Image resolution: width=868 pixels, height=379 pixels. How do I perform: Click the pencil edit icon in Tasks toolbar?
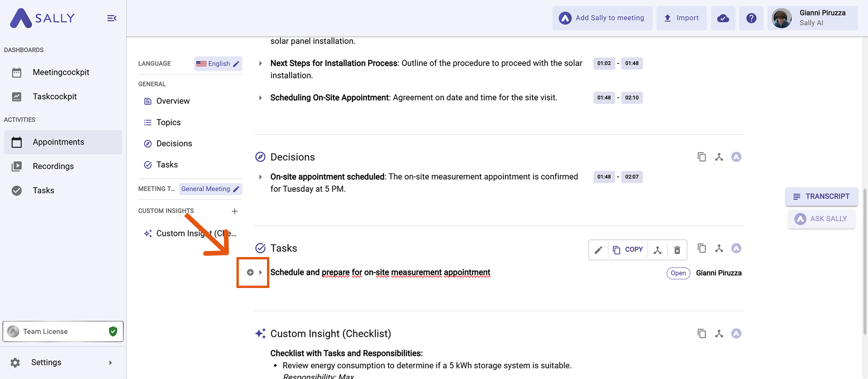pyautogui.click(x=598, y=250)
